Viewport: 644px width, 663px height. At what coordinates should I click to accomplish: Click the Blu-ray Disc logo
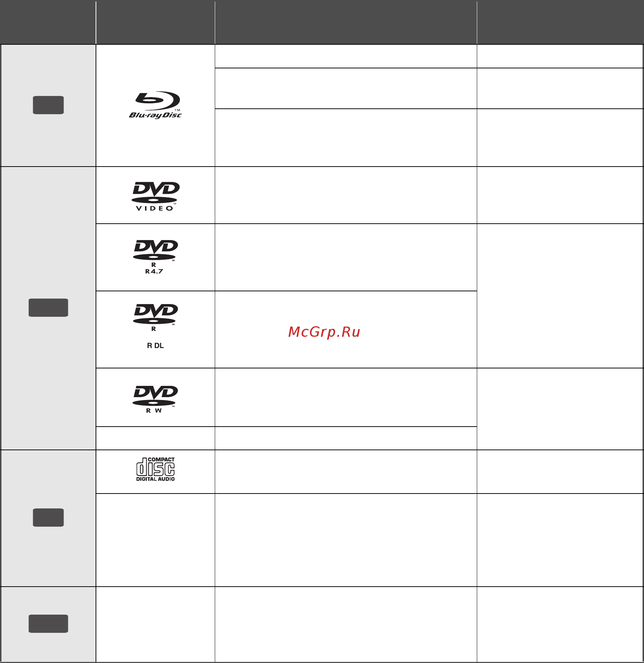coord(155,105)
